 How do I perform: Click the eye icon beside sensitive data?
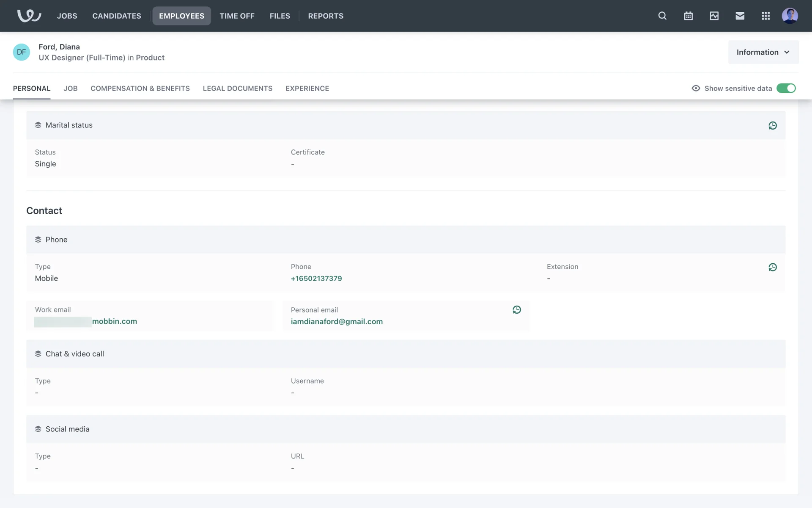click(696, 88)
